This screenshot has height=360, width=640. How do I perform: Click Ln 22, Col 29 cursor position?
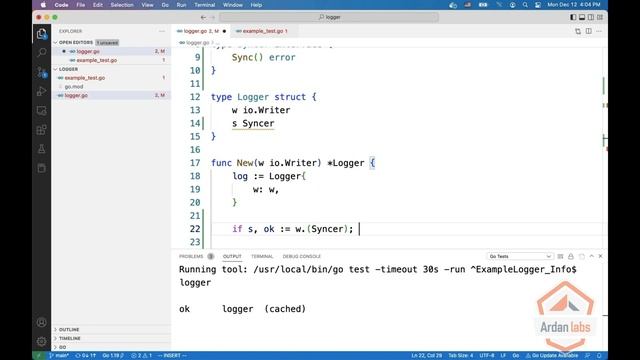(427, 356)
